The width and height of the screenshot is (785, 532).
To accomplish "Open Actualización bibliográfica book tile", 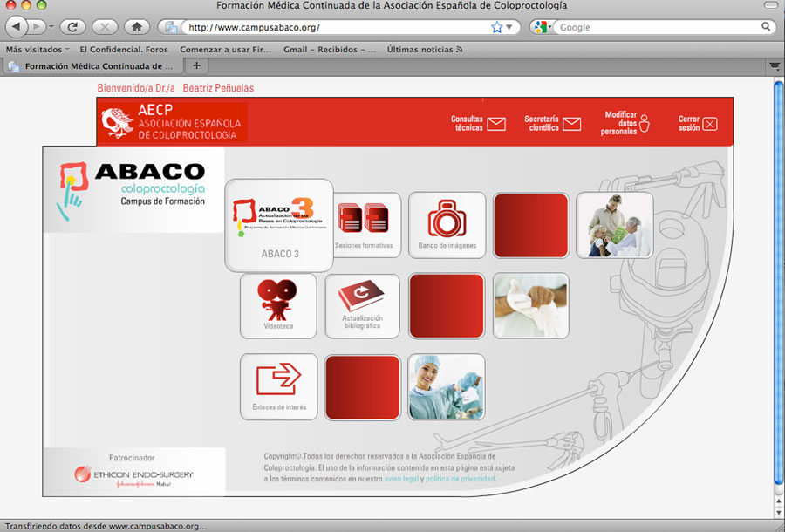I will tap(363, 306).
